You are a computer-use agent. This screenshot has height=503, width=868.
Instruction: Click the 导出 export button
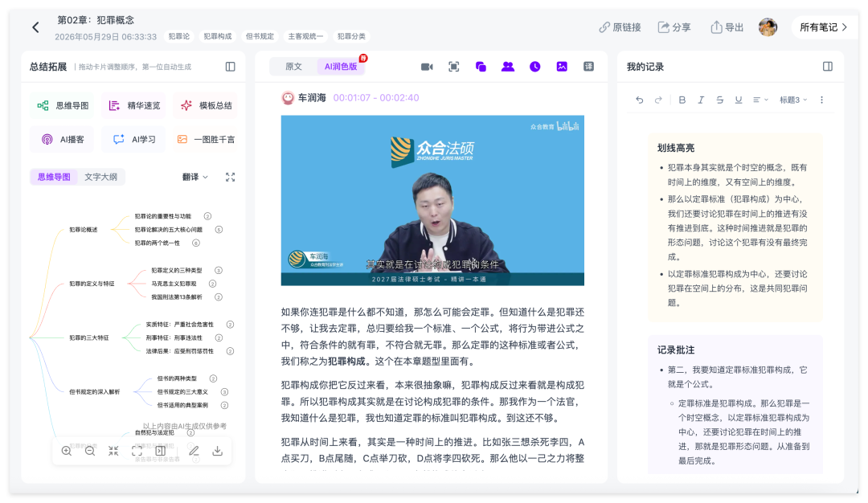point(727,27)
